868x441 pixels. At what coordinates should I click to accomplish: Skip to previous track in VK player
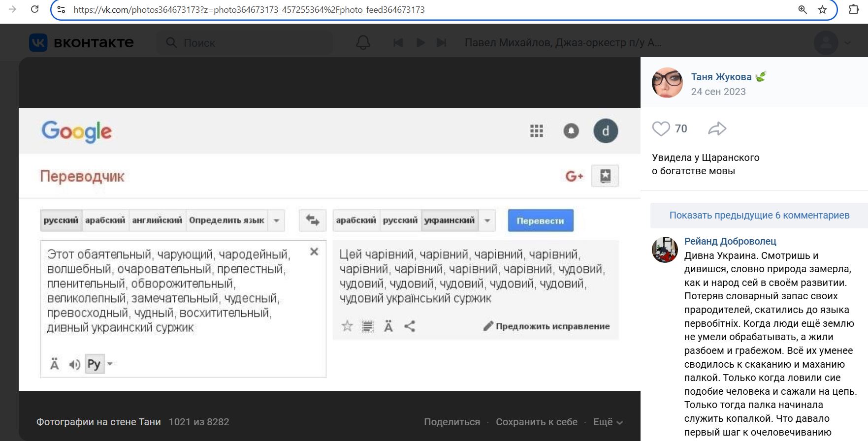click(398, 43)
